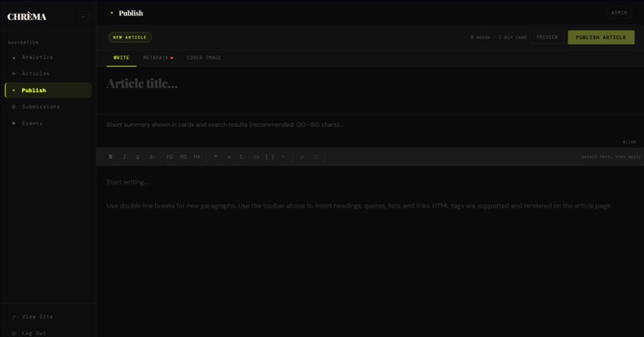
Task: Insert an H3 heading
Action: point(183,157)
